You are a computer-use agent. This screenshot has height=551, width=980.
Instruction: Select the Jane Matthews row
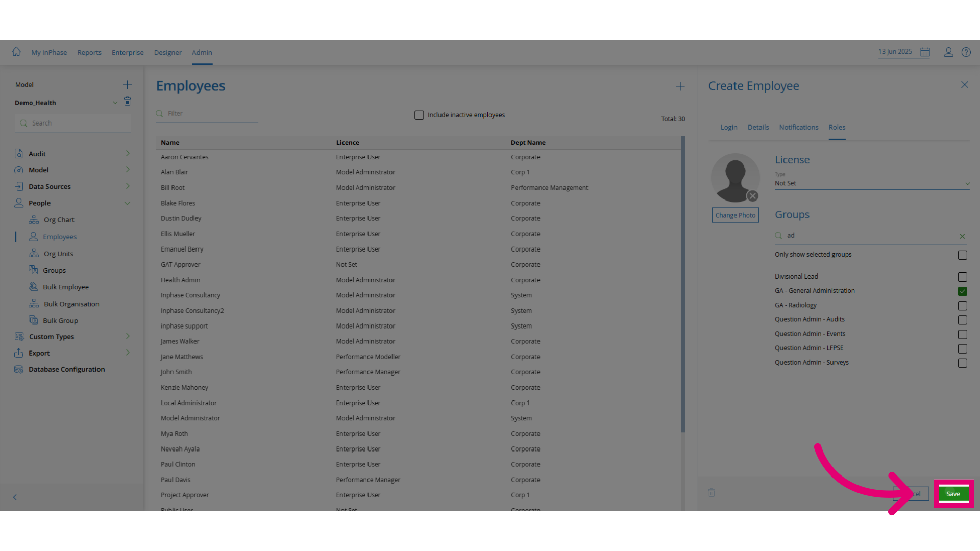point(418,357)
